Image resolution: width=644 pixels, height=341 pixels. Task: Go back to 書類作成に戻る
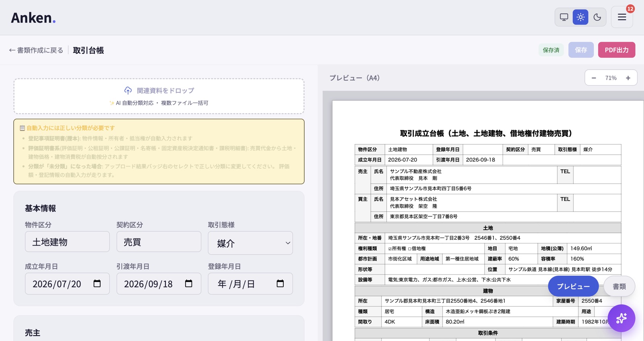coord(36,50)
